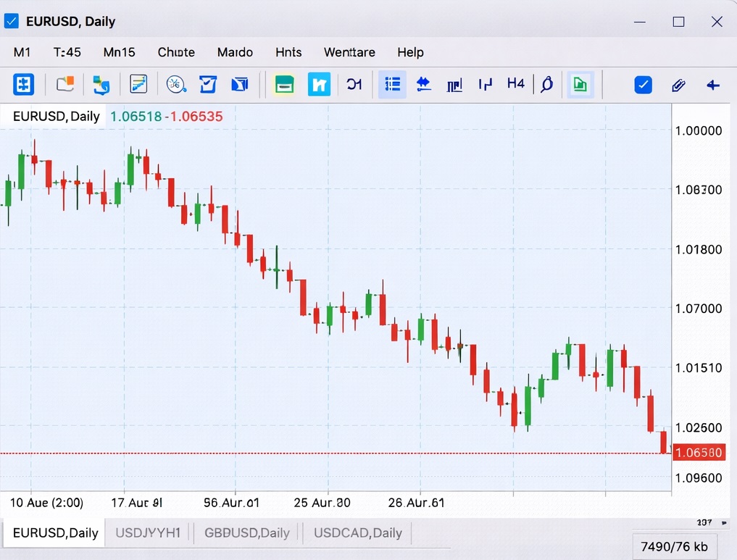Select the H4 timeframe button
737x560 pixels.
click(516, 83)
